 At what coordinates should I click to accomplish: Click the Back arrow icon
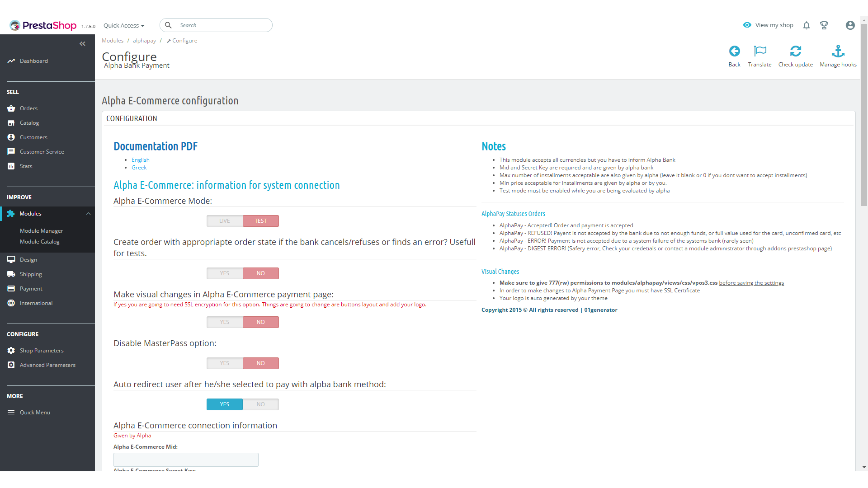tap(734, 51)
